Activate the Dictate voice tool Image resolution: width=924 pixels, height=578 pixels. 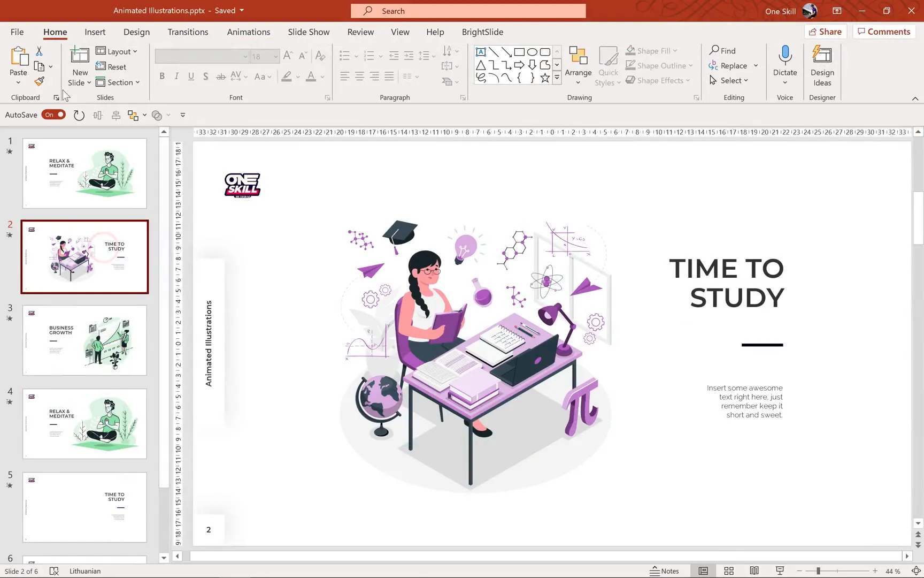click(x=784, y=64)
